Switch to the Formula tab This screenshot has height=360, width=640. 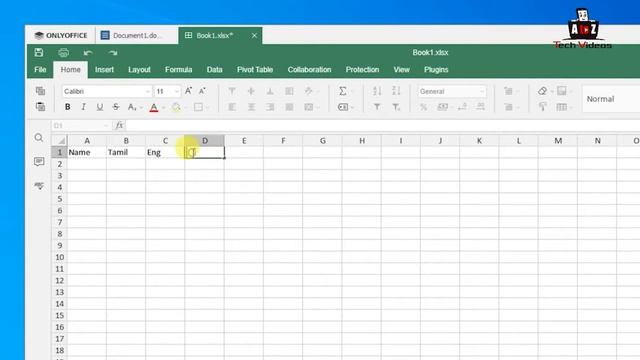178,70
